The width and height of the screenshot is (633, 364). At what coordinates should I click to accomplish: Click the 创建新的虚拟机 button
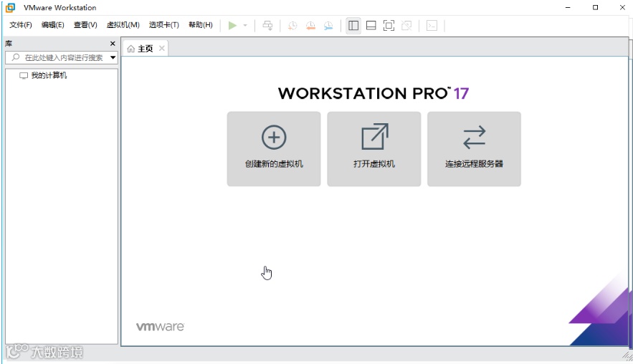tap(274, 149)
